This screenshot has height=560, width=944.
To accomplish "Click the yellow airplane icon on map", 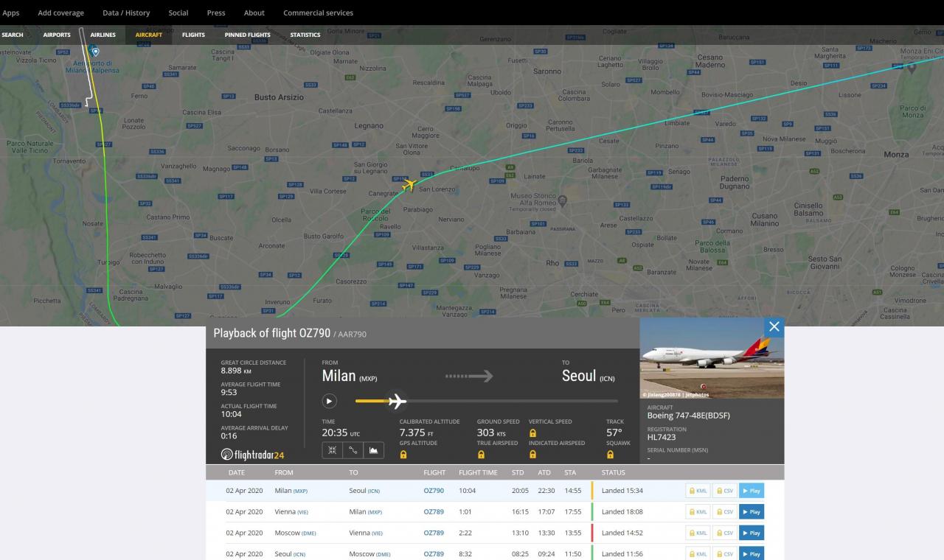I will coord(409,184).
